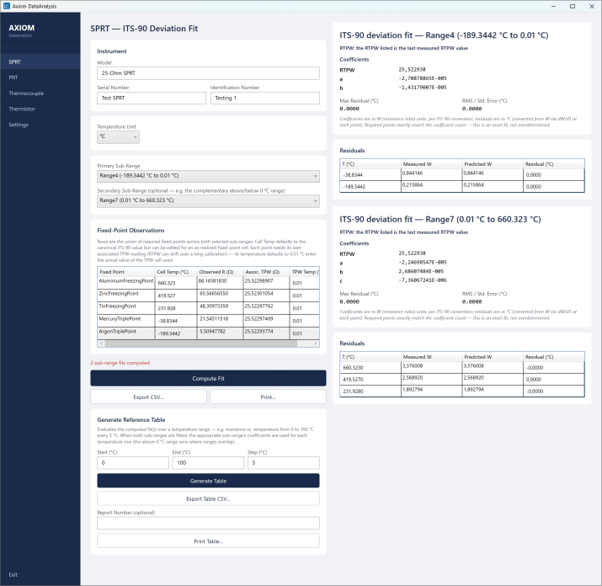This screenshot has height=586, width=602.
Task: Click the Step field showing 5
Action: pyautogui.click(x=283, y=463)
